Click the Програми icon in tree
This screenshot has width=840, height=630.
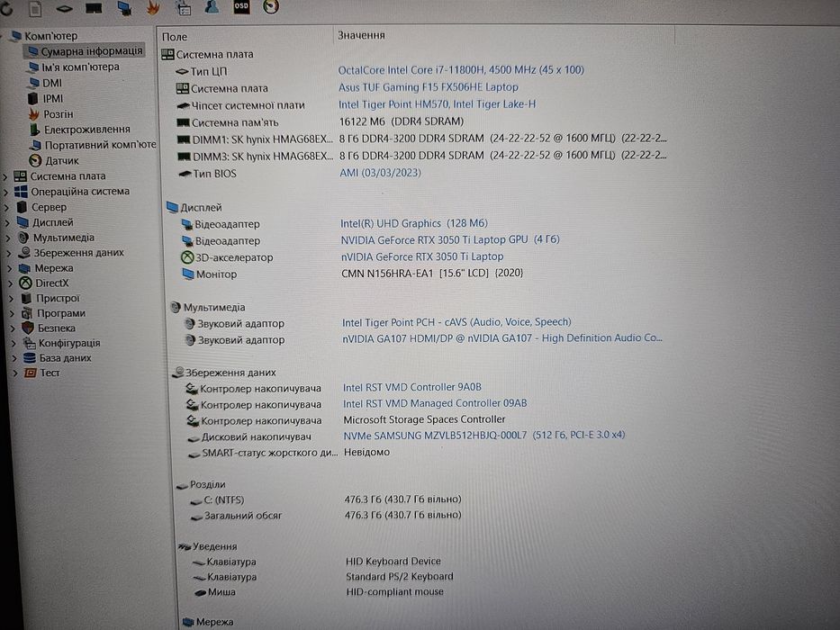point(27,313)
